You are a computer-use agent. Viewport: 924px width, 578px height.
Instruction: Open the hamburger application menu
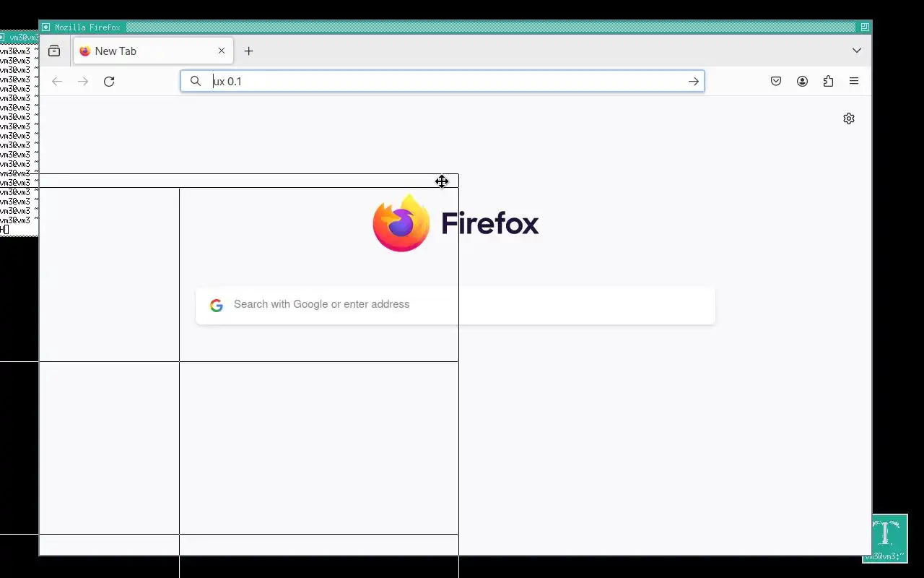point(854,82)
